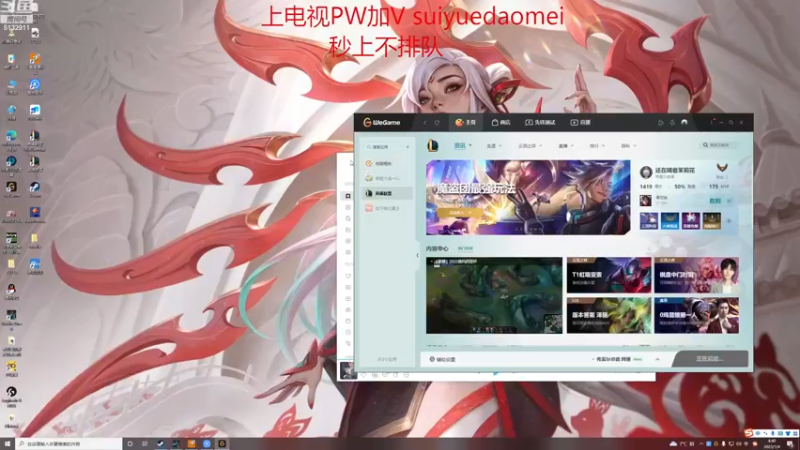Image resolution: width=800 pixels, height=450 pixels.
Task: Open the 魔盗团最强玩法 banner image
Action: coord(528,197)
